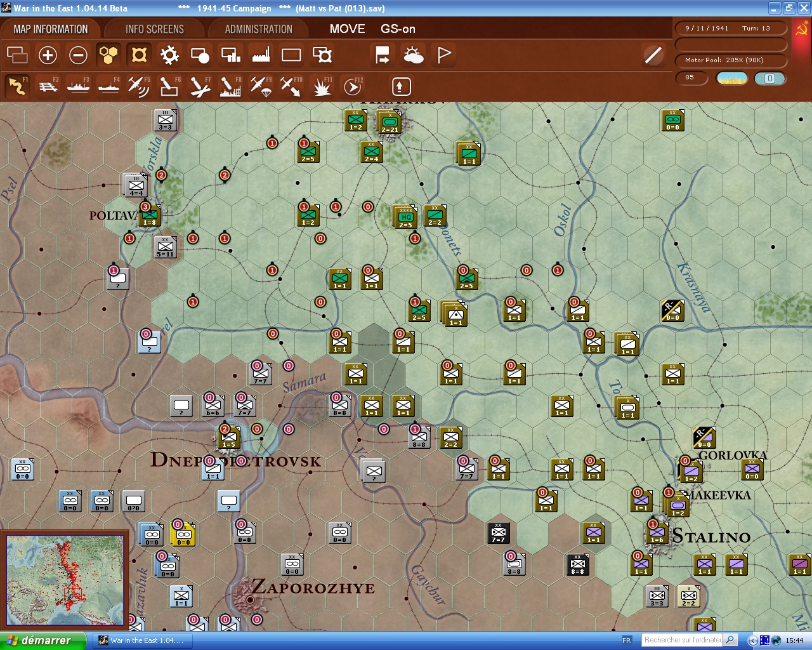This screenshot has height=650, width=812.
Task: Click the system tray clock 15:44
Action: tap(794, 640)
